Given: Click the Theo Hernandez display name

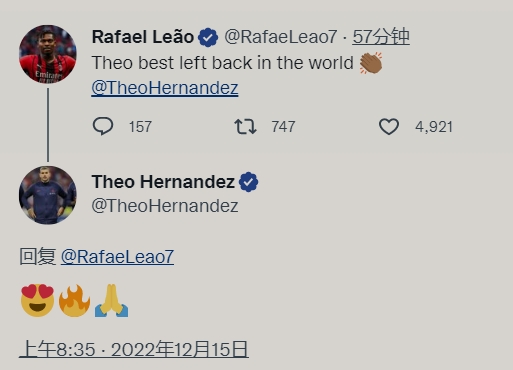Looking at the screenshot, I should [x=163, y=182].
